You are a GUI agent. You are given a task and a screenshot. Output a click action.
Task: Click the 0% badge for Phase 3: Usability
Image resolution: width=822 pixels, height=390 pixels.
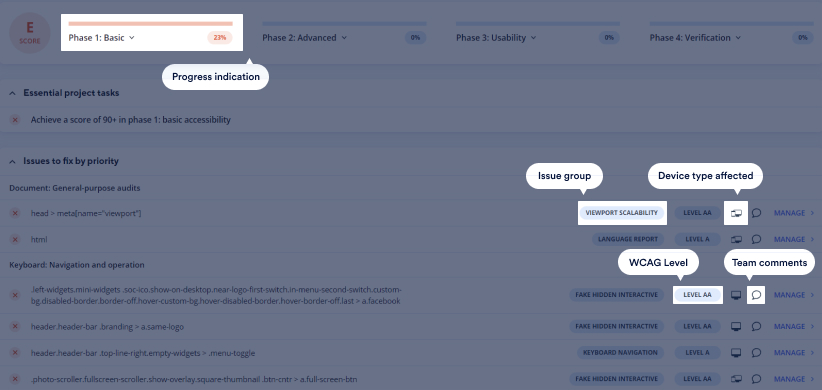click(x=609, y=38)
